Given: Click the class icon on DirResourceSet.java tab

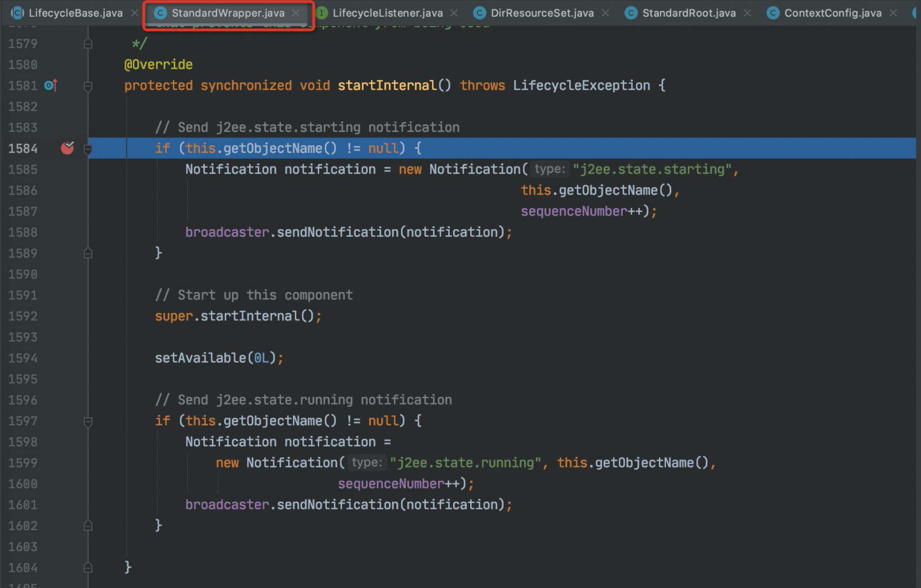Looking at the screenshot, I should tap(479, 13).
